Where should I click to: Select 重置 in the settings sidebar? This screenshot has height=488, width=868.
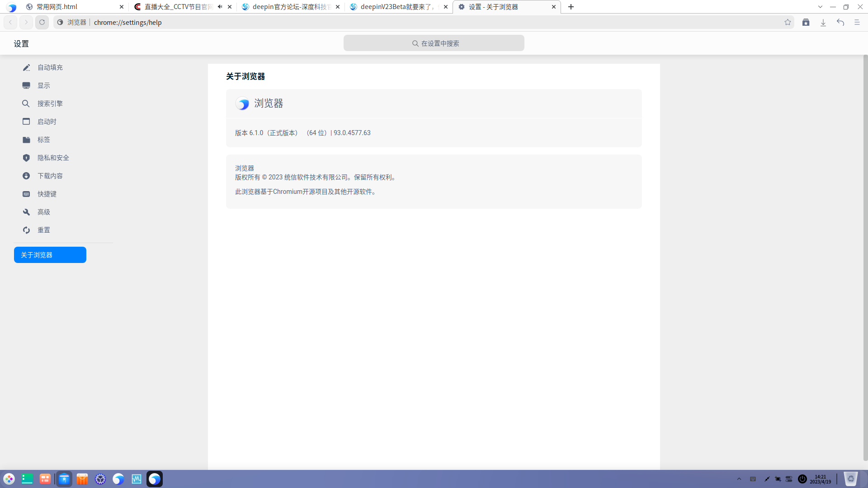44,230
